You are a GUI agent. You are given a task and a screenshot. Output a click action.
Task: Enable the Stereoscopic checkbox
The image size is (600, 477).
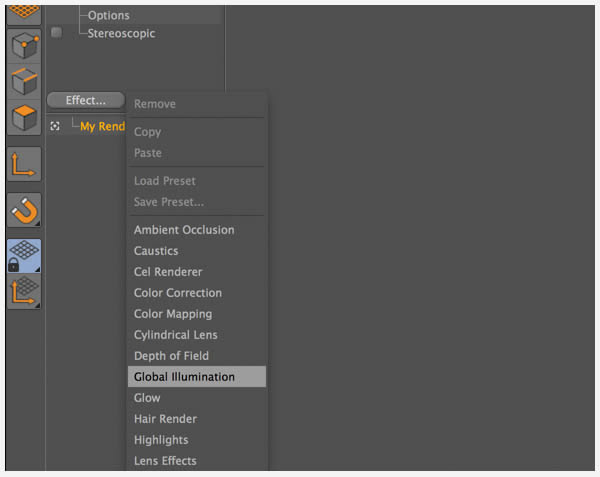point(56,33)
